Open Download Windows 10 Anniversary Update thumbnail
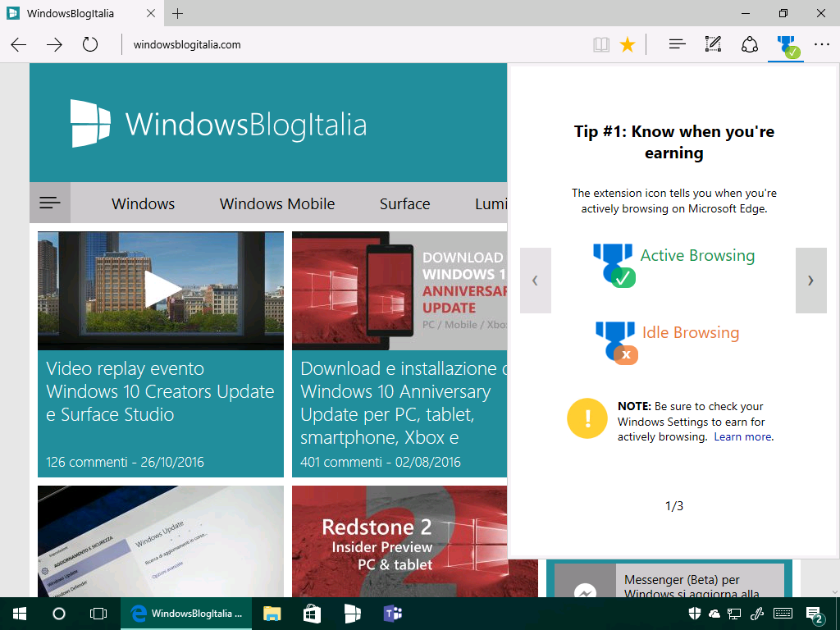 (399, 291)
